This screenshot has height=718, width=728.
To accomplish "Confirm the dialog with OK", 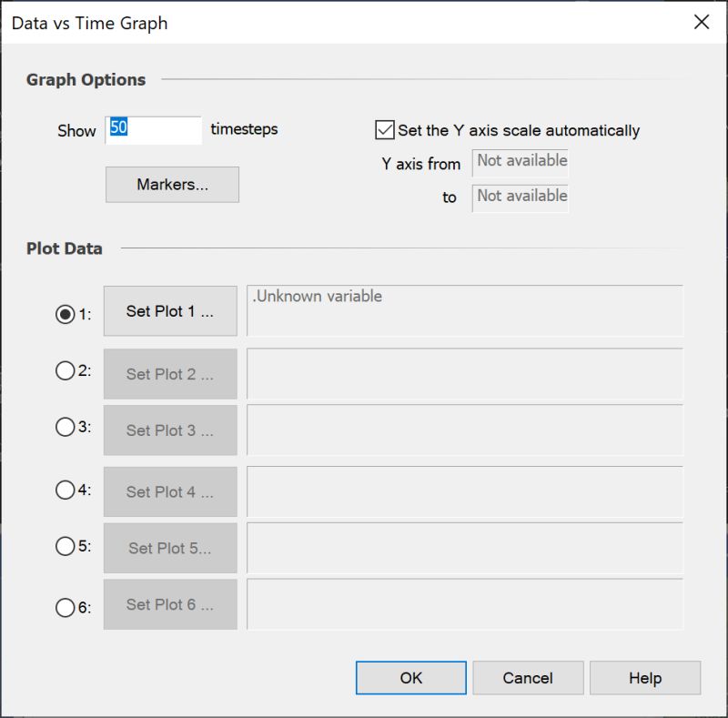I will [411, 678].
